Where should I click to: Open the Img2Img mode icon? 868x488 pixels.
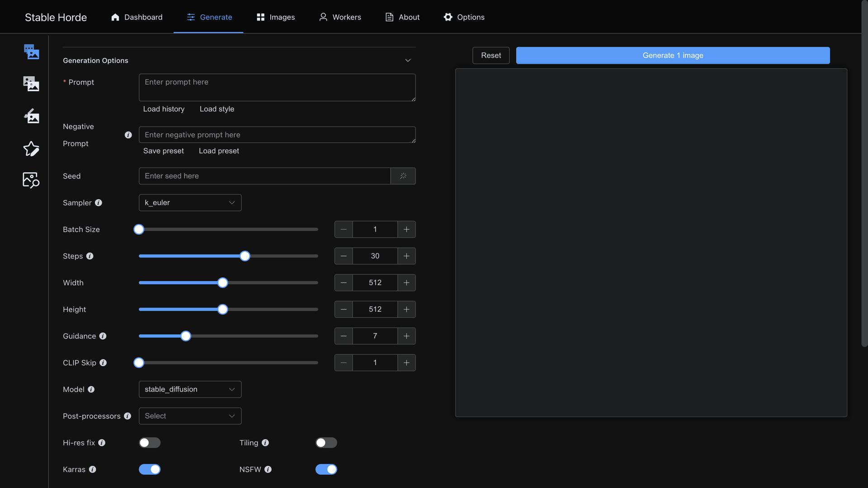(x=31, y=83)
